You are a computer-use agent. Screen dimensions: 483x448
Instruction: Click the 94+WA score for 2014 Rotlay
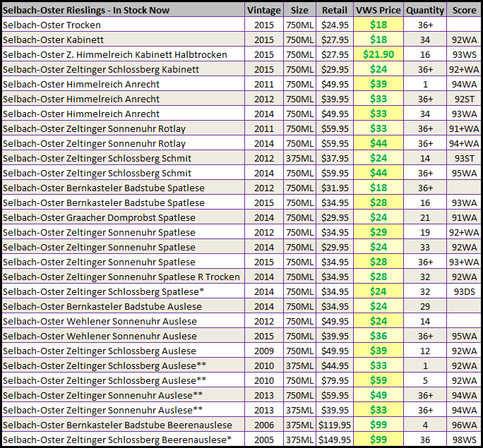[464, 143]
